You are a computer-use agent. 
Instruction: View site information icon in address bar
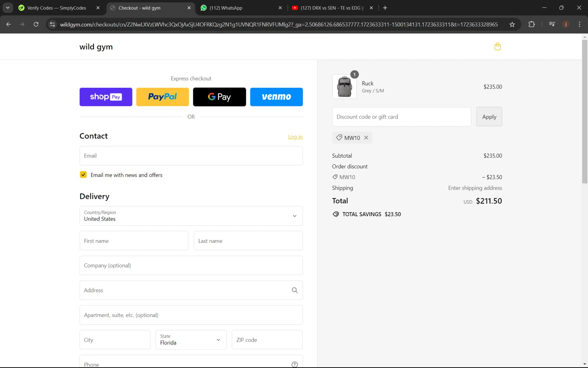52,24
